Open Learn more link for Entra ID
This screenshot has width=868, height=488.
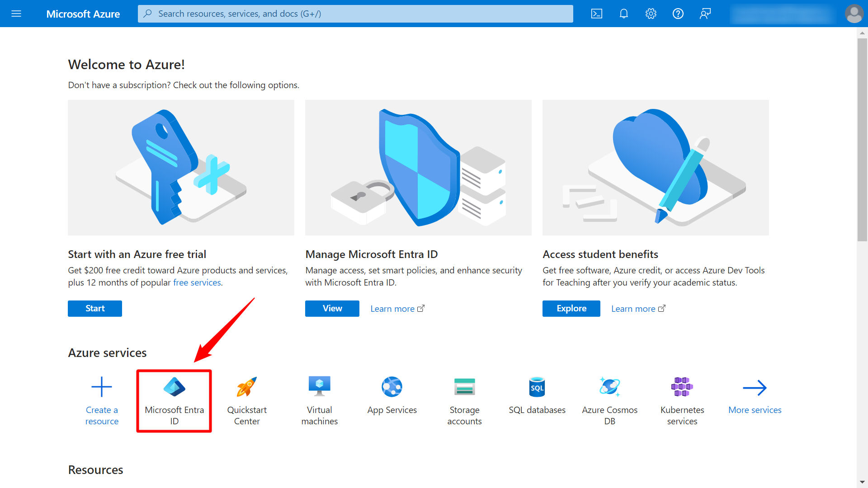point(397,309)
